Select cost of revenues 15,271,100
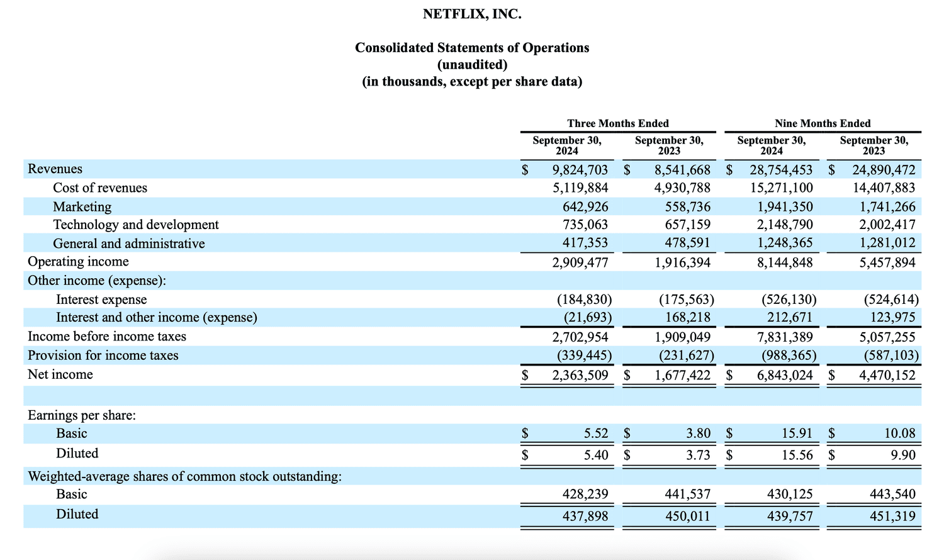 point(781,188)
